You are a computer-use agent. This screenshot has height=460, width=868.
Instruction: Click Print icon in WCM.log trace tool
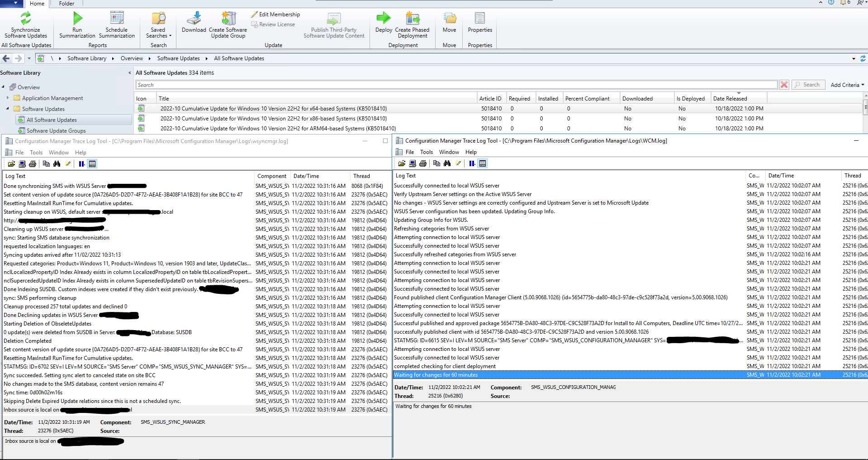tap(423, 163)
